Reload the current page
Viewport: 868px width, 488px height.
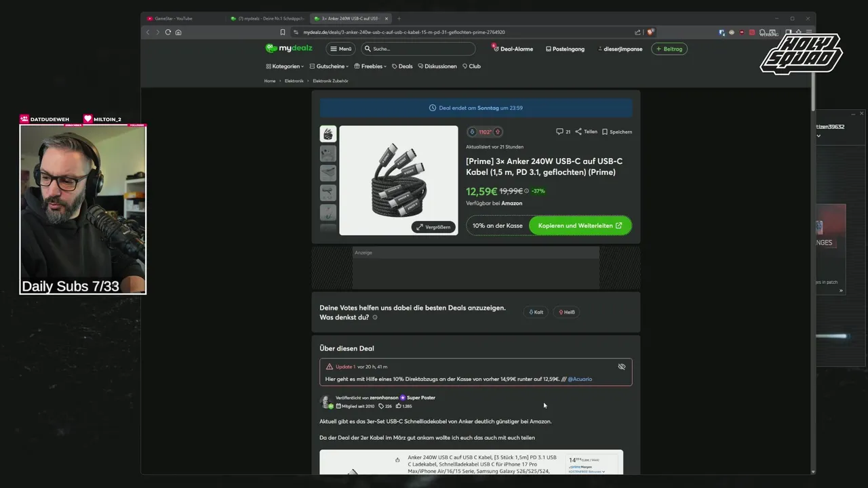click(168, 32)
